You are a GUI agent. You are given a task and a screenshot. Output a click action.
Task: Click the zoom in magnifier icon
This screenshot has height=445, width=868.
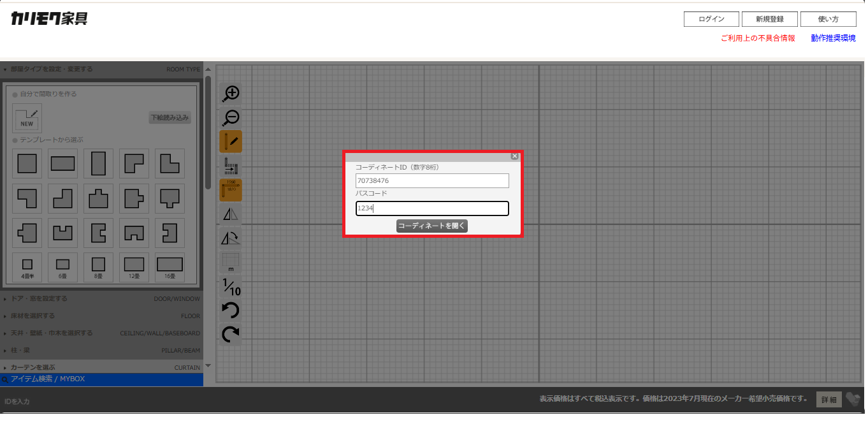click(231, 94)
